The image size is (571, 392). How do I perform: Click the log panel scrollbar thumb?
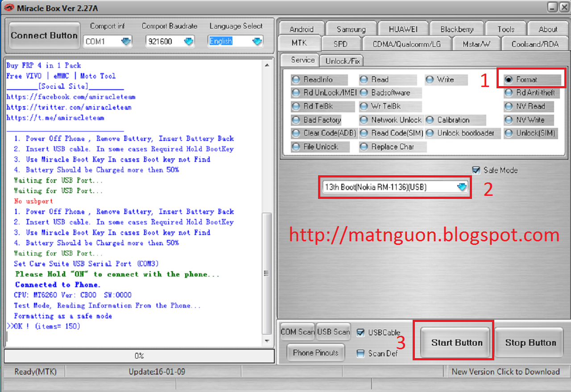click(267, 273)
